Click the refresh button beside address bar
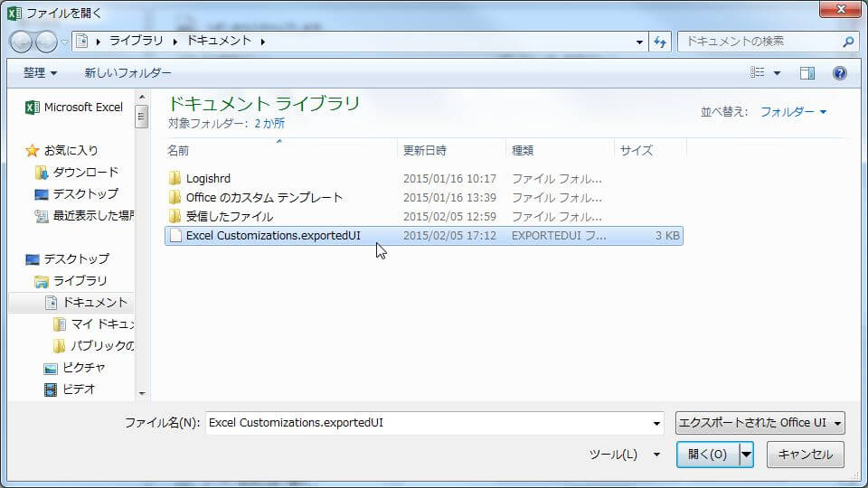868x488 pixels. [x=660, y=42]
